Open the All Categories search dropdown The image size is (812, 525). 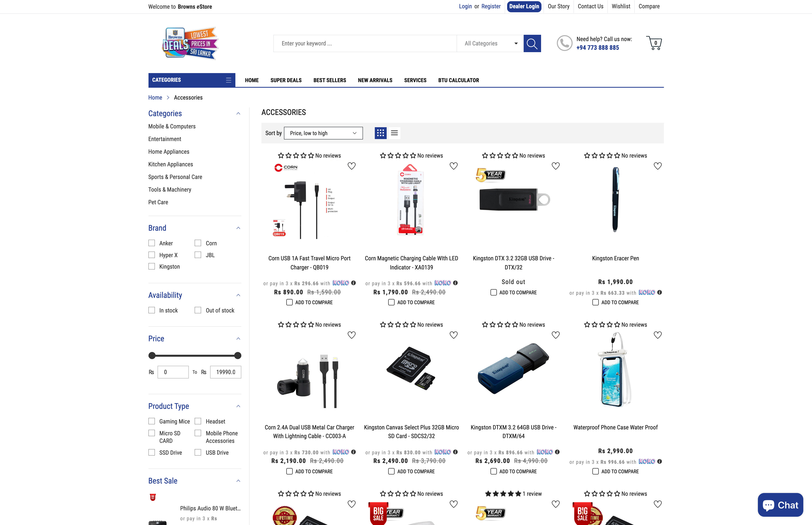[x=490, y=43]
